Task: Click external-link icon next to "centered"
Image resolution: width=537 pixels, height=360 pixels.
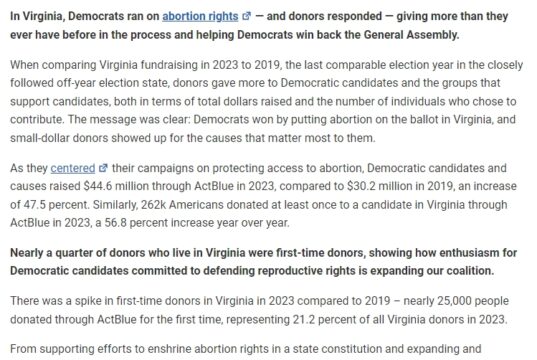Action: (x=103, y=168)
